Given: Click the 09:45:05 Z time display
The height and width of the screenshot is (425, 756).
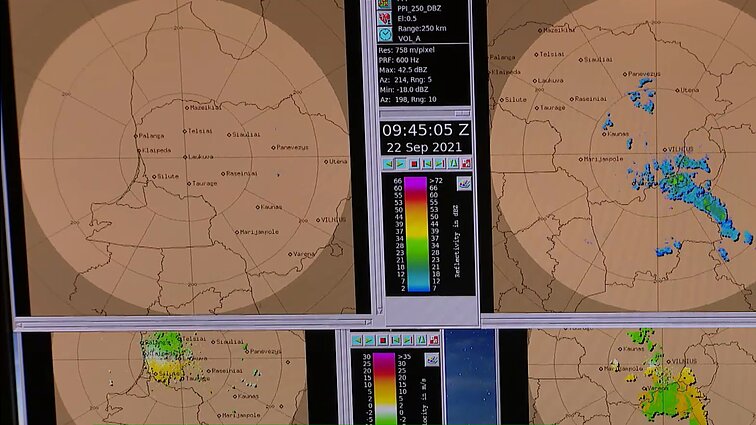Looking at the screenshot, I should point(425,130).
